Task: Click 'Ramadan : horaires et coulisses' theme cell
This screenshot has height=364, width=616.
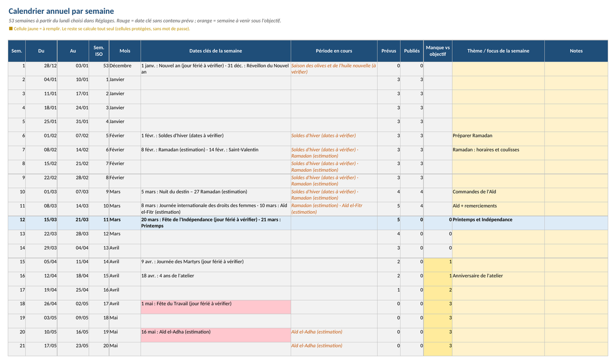Action: [498, 153]
